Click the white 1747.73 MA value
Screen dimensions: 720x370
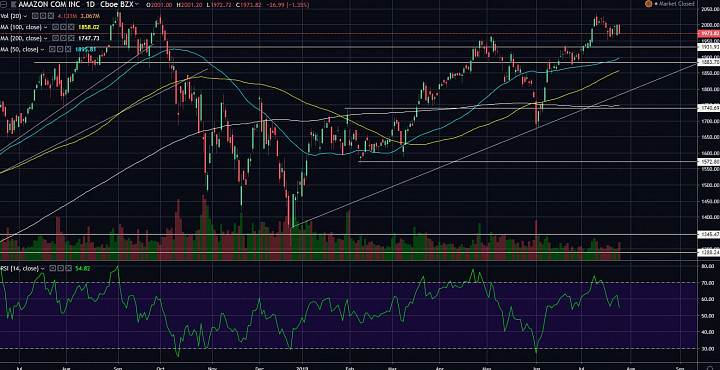(x=89, y=38)
